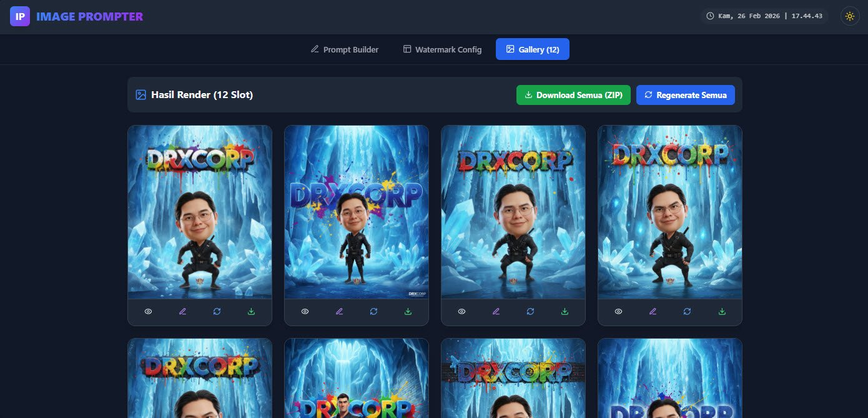This screenshot has height=418, width=868.
Task: Download the second gallery image
Action: (408, 311)
